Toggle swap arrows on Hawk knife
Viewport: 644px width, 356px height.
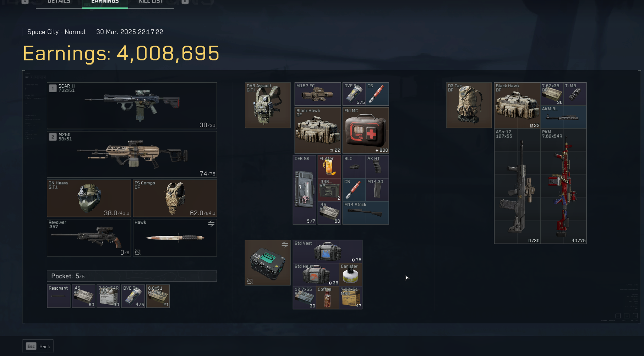[211, 223]
